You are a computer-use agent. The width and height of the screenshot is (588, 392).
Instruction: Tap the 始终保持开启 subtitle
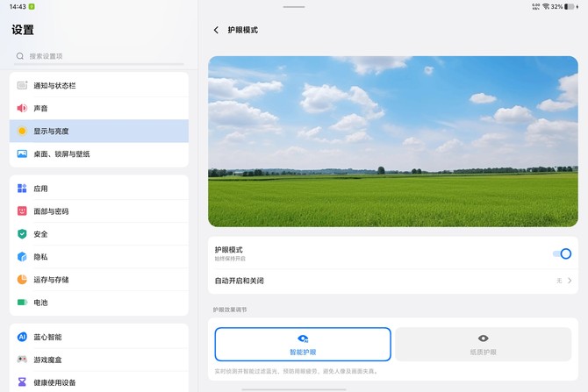pos(230,259)
